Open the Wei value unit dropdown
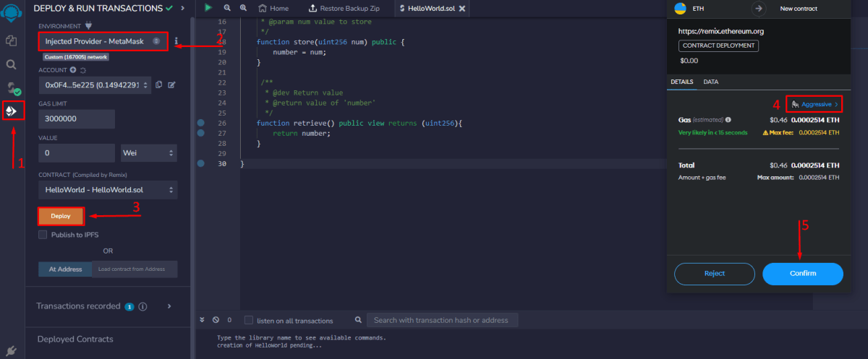Image resolution: width=868 pixels, height=359 pixels. (x=149, y=153)
